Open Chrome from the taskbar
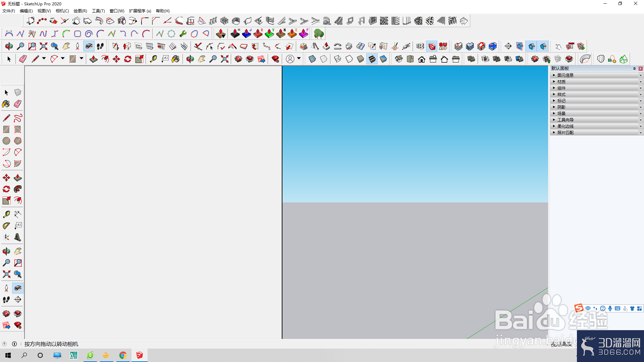Image resolution: width=644 pixels, height=362 pixels. (123, 355)
